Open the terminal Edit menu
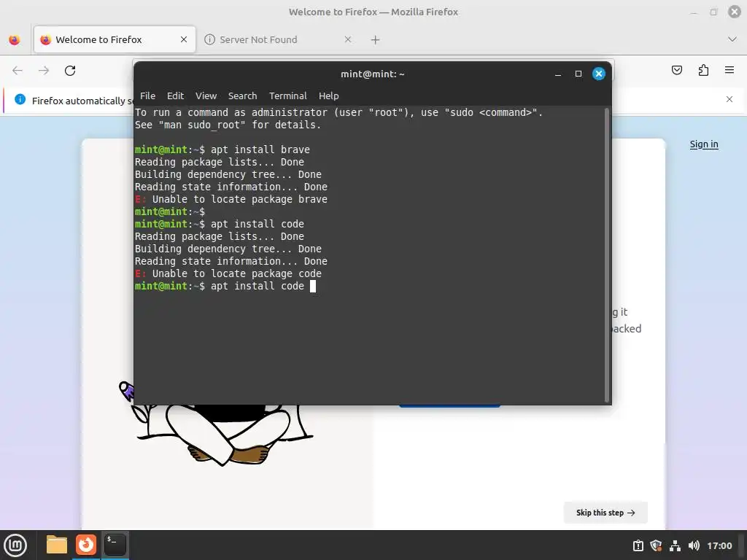 click(175, 96)
